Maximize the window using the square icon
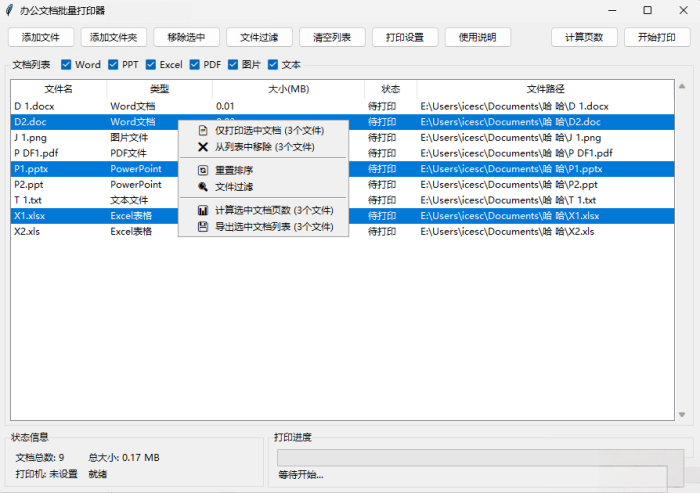The width and height of the screenshot is (700, 493). pos(647,10)
